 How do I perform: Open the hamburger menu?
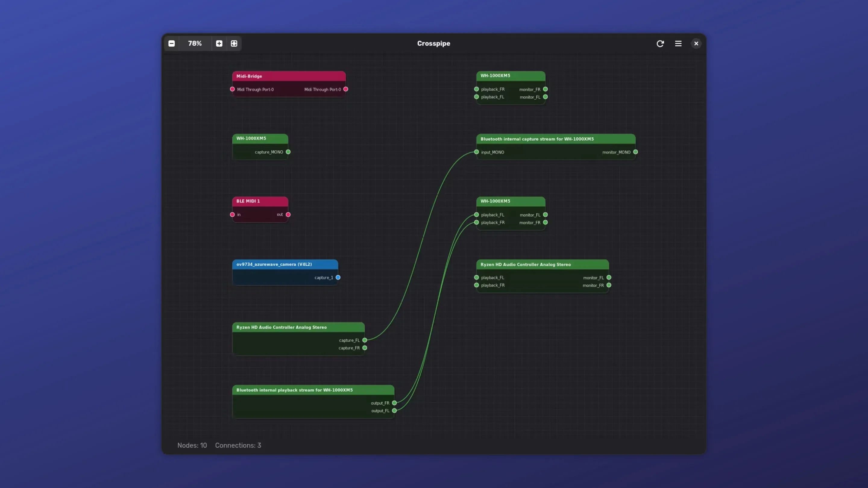[x=678, y=43]
